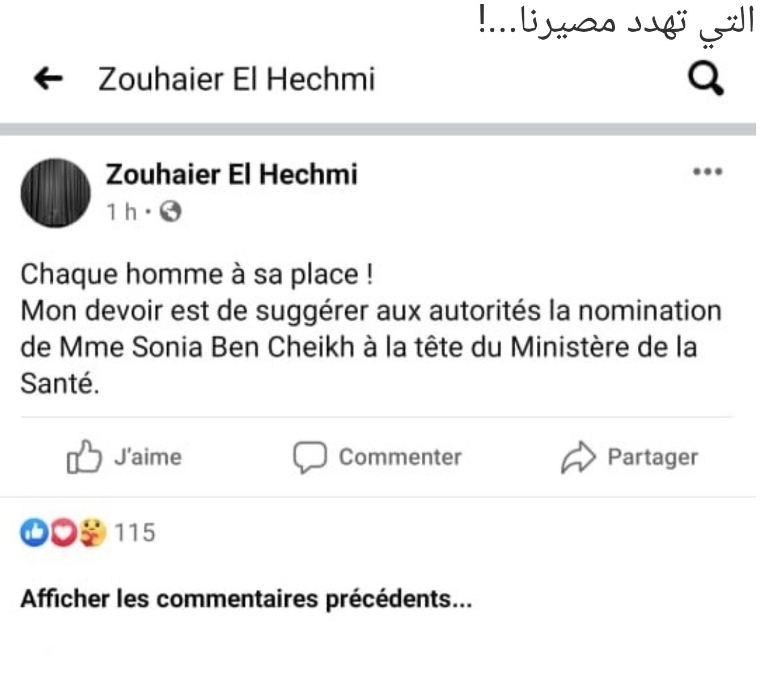Select the Partager label
The image size is (784, 675).
coord(652,457)
